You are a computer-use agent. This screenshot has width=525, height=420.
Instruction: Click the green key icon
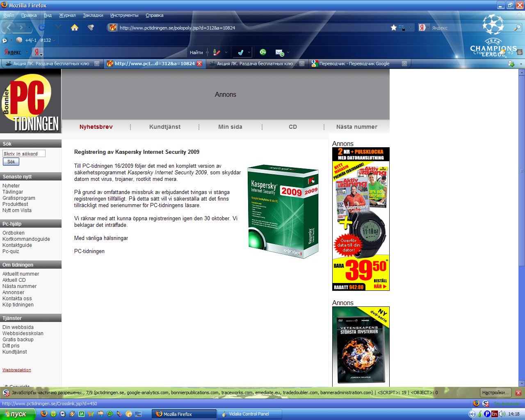(263, 52)
